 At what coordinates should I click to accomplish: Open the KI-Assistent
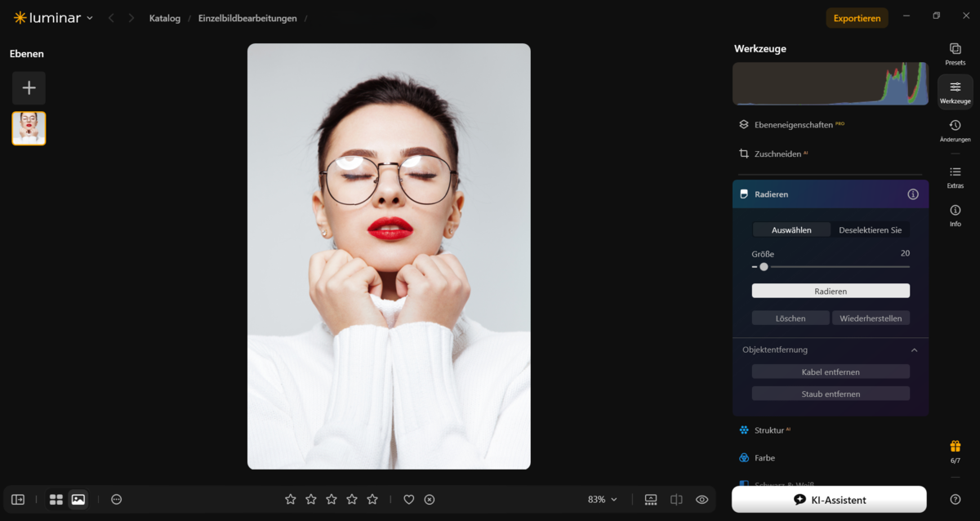point(829,500)
